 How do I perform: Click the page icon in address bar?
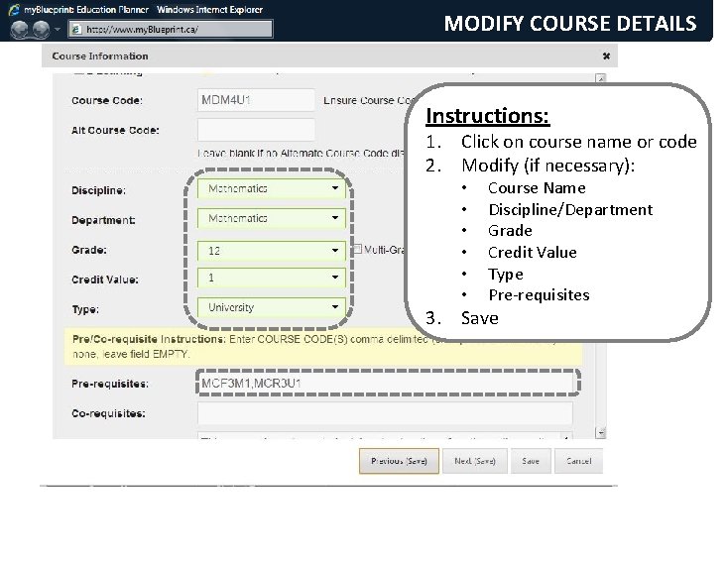coord(76,29)
